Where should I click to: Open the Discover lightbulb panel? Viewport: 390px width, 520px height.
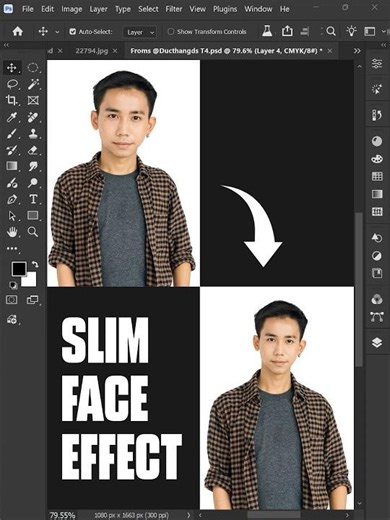(351, 31)
